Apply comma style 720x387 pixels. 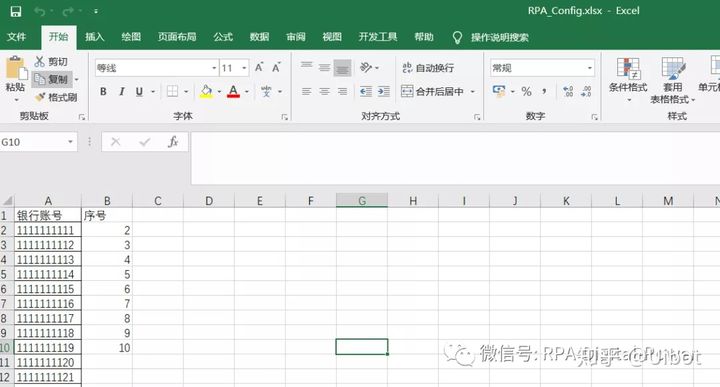(x=544, y=91)
